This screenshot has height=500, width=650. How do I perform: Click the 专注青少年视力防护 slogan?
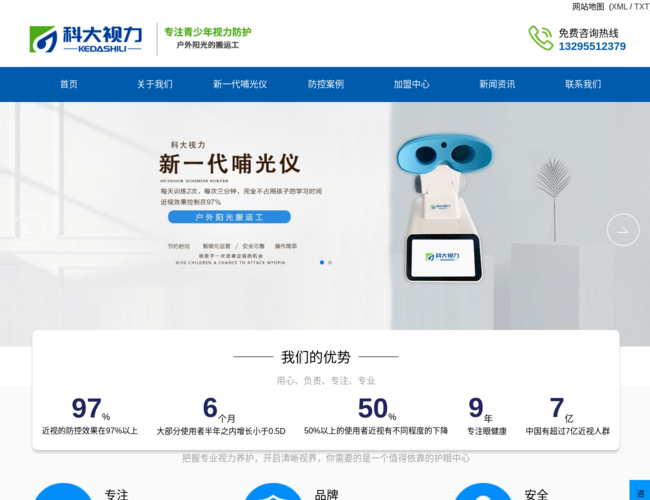coord(208,32)
